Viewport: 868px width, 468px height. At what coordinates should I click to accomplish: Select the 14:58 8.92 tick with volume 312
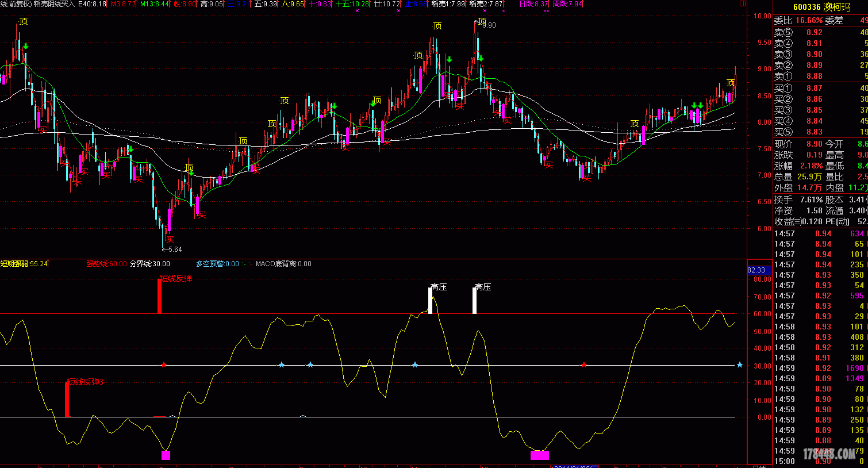(821, 347)
